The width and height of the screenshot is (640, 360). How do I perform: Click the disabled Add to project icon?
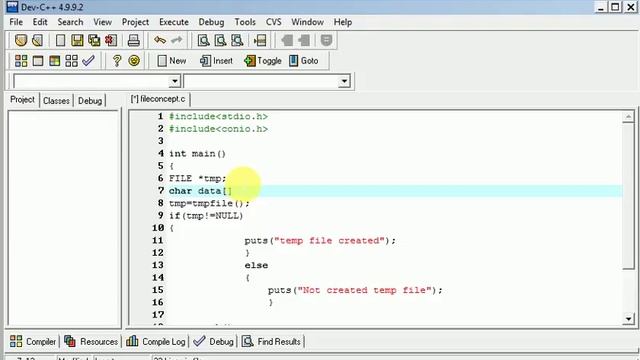[x=287, y=40]
